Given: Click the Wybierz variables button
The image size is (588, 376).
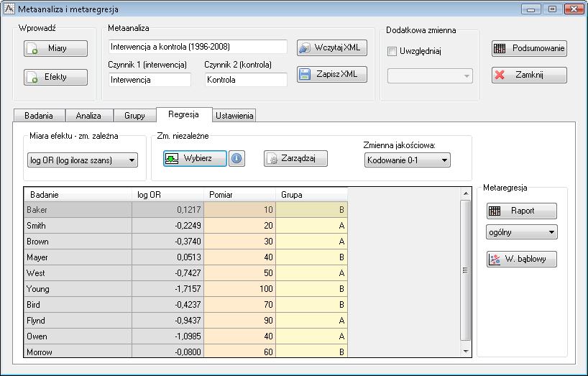Looking at the screenshot, I should tap(195, 158).
